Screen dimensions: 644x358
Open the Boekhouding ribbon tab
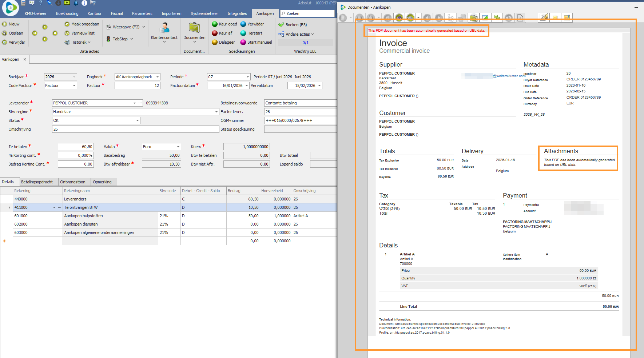pos(67,13)
